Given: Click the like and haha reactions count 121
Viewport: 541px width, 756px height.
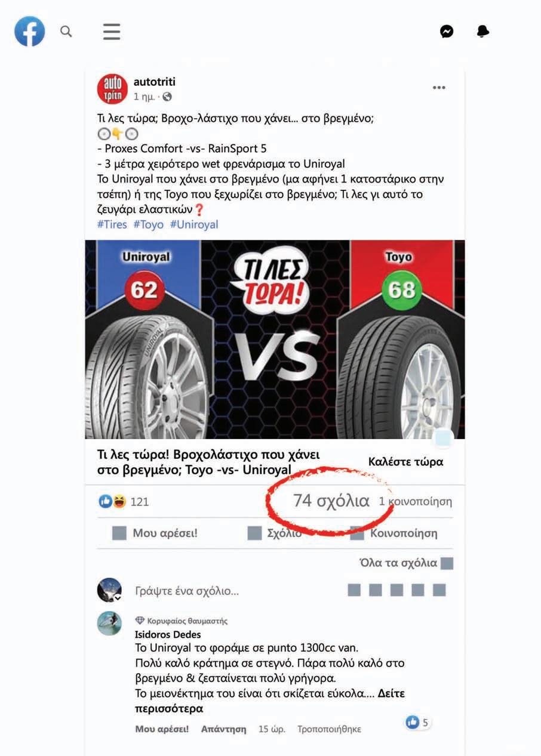Looking at the screenshot, I should click(124, 502).
